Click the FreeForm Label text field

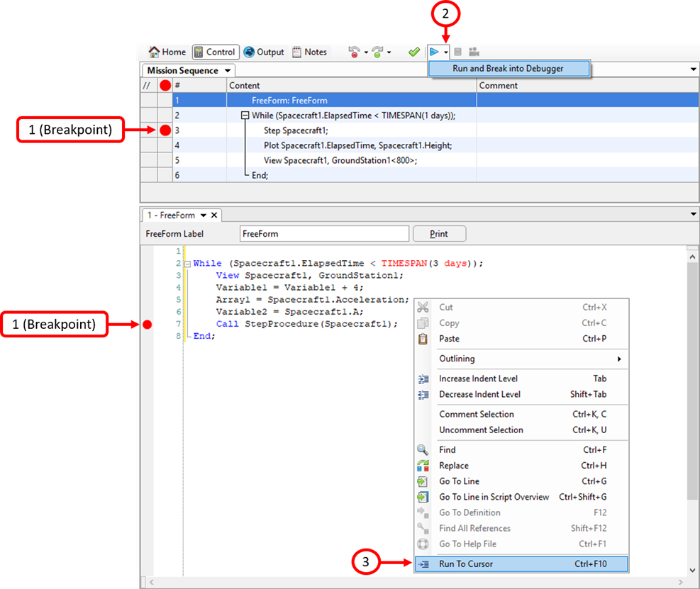[323, 233]
